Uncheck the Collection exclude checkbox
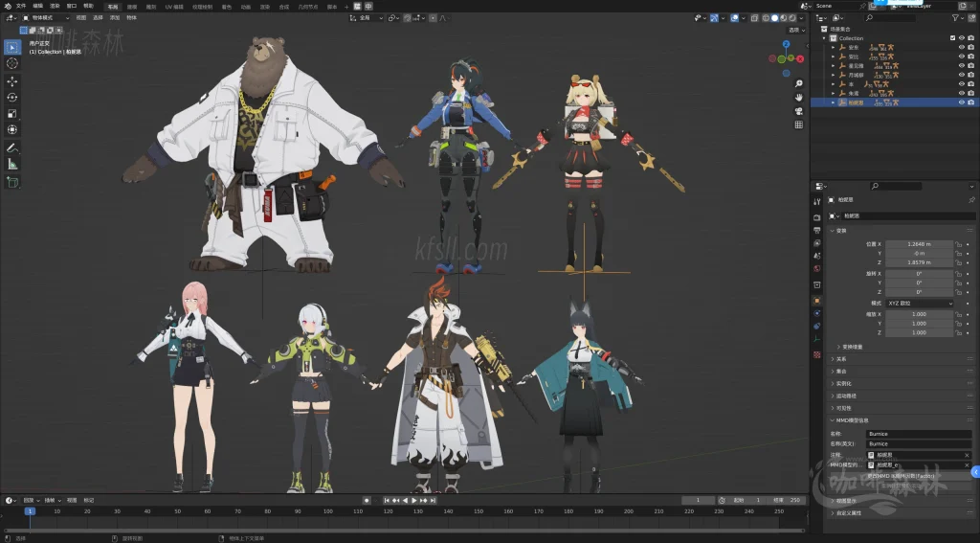 click(952, 38)
